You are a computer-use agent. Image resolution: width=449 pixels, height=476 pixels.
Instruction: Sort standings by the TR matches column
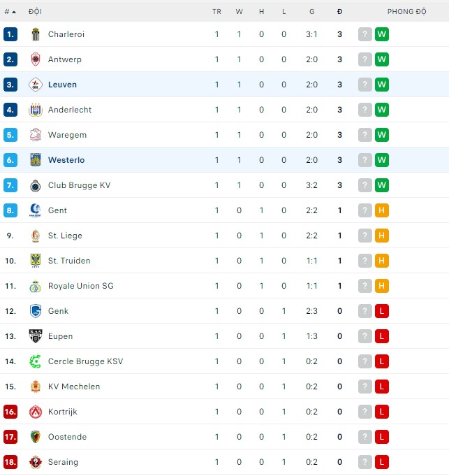(x=216, y=12)
